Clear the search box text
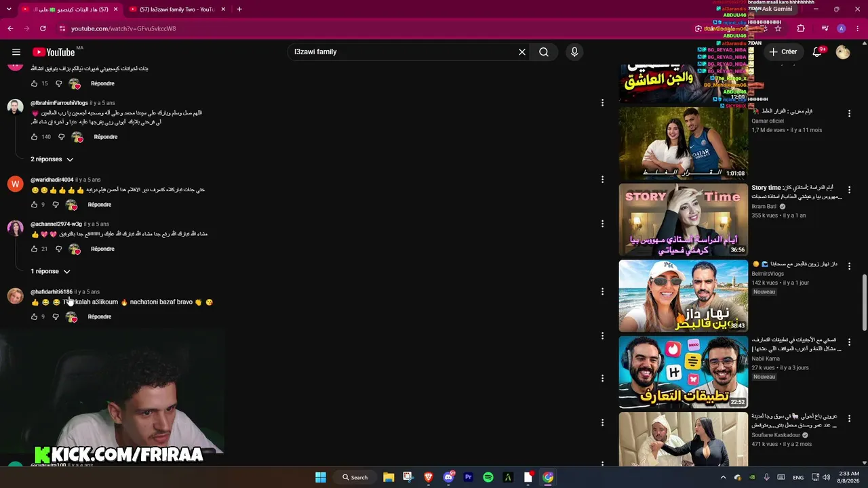 (522, 52)
